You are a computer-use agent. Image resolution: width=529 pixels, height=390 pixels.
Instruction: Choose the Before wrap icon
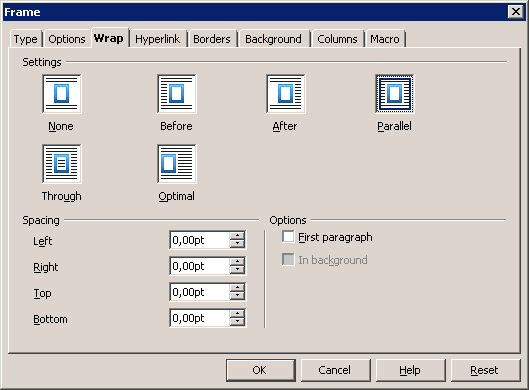(x=177, y=94)
